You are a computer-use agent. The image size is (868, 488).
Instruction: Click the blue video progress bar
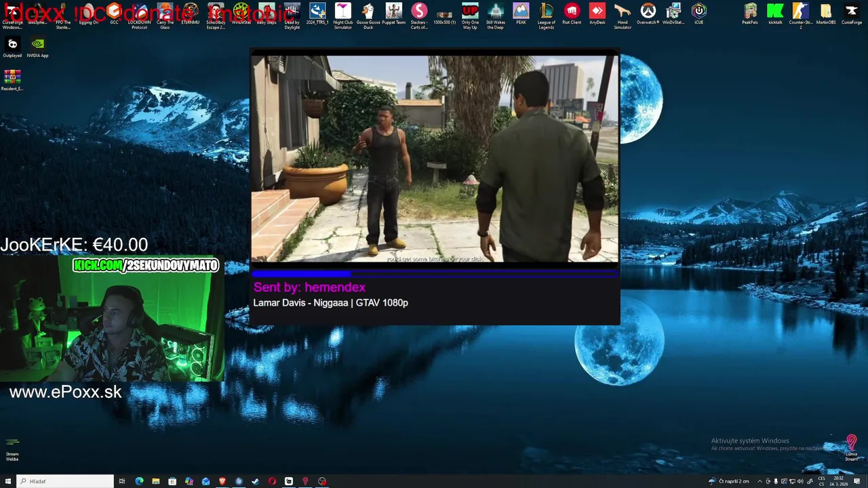[x=435, y=273]
